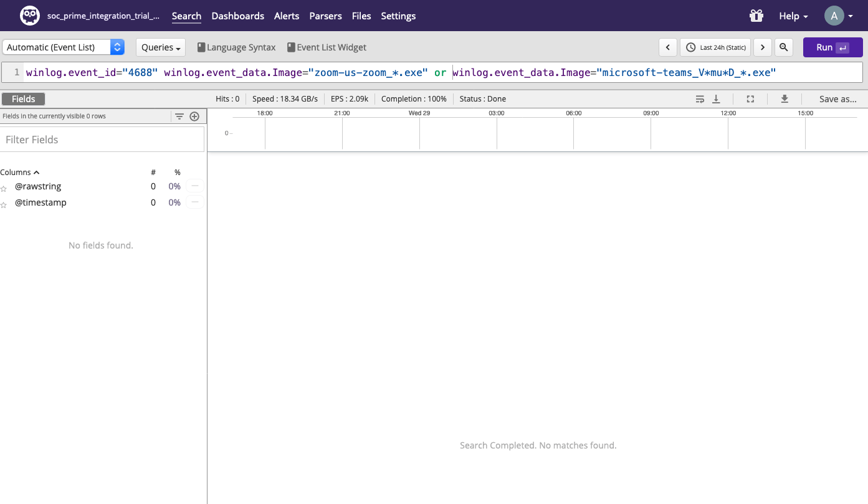Click the magnifier icon beside time range
This screenshot has width=868, height=504.
point(784,47)
